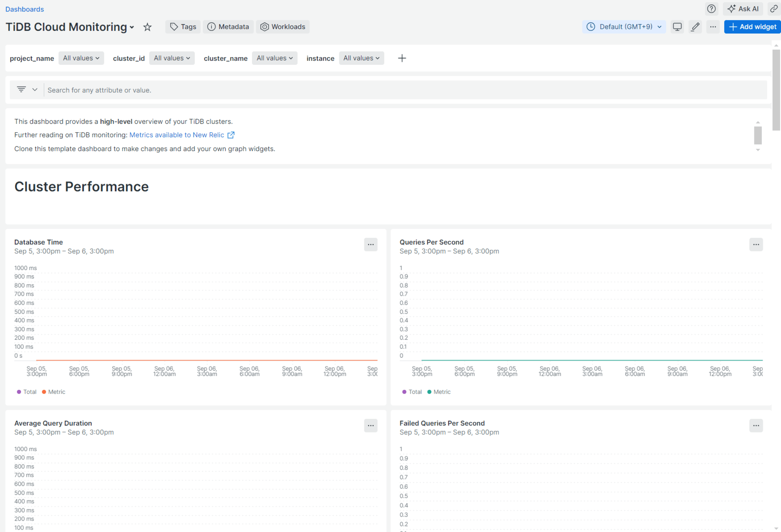Screen dimensions: 781x532
Task: Click the markdown widget scrollbar thumb
Action: 758,135
